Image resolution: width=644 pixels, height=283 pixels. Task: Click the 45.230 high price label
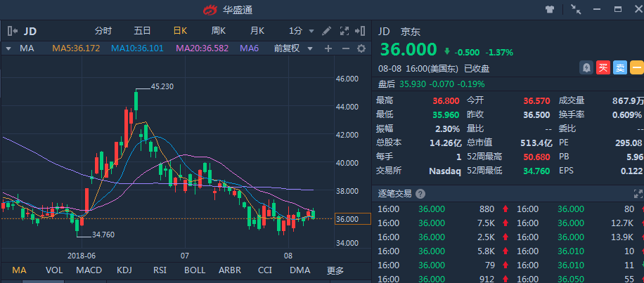tap(162, 87)
